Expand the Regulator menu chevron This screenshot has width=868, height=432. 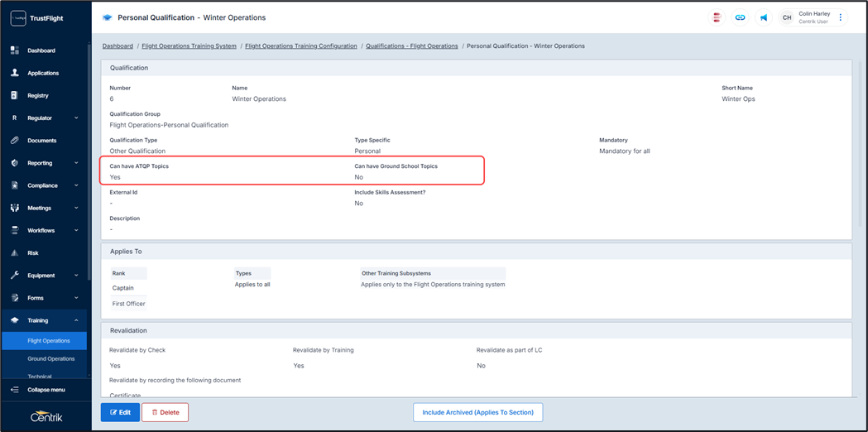coord(76,118)
